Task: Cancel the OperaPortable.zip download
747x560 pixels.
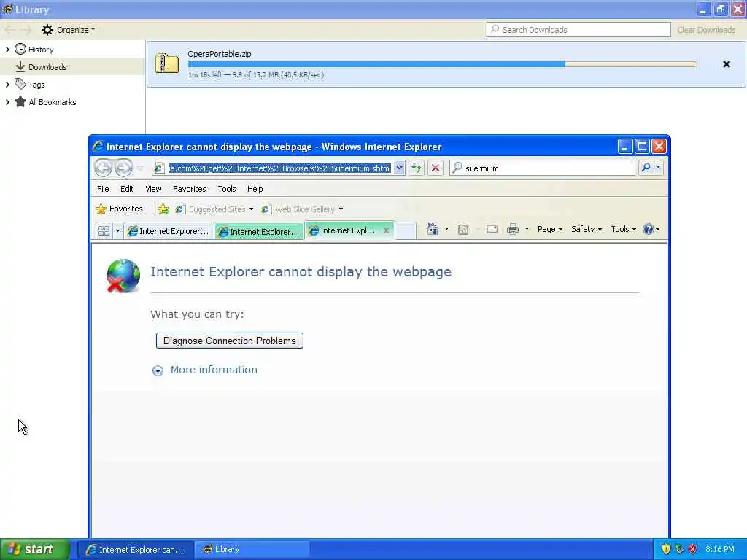Action: click(726, 64)
